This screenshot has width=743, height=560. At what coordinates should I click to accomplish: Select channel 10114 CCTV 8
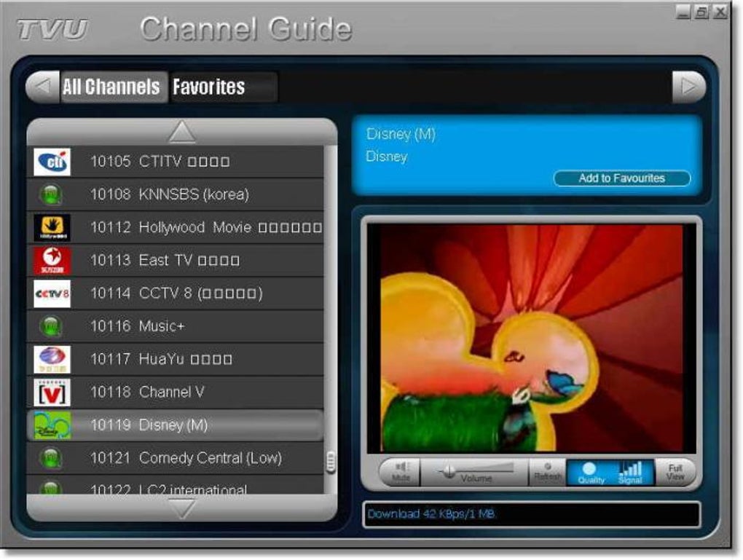coord(176,293)
